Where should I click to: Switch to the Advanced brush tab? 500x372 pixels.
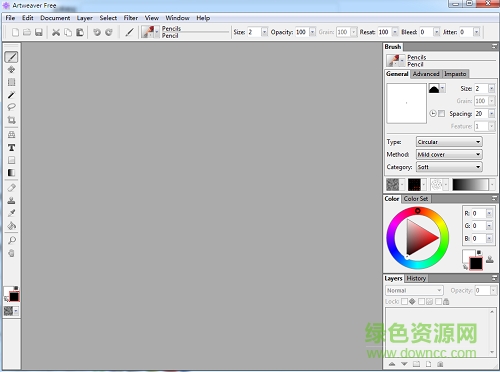pos(426,74)
